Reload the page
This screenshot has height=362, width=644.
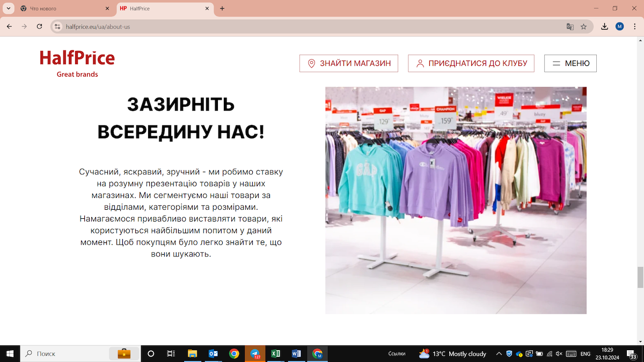[x=39, y=26]
